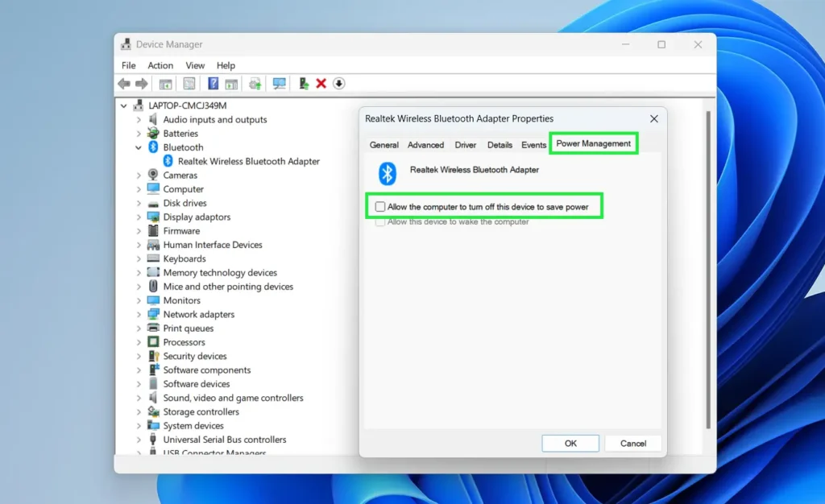Image resolution: width=825 pixels, height=504 pixels.
Task: Click the Forward navigation arrow
Action: pos(143,83)
